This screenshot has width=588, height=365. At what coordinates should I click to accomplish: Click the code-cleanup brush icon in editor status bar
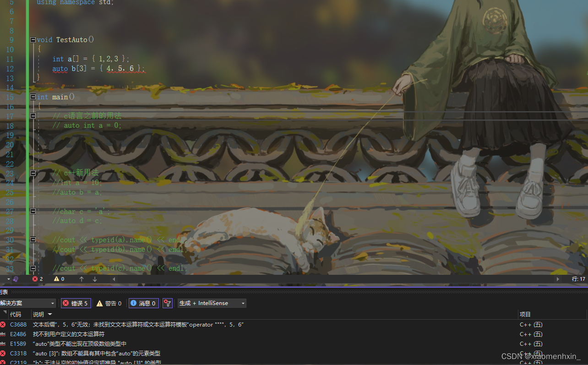click(x=16, y=279)
